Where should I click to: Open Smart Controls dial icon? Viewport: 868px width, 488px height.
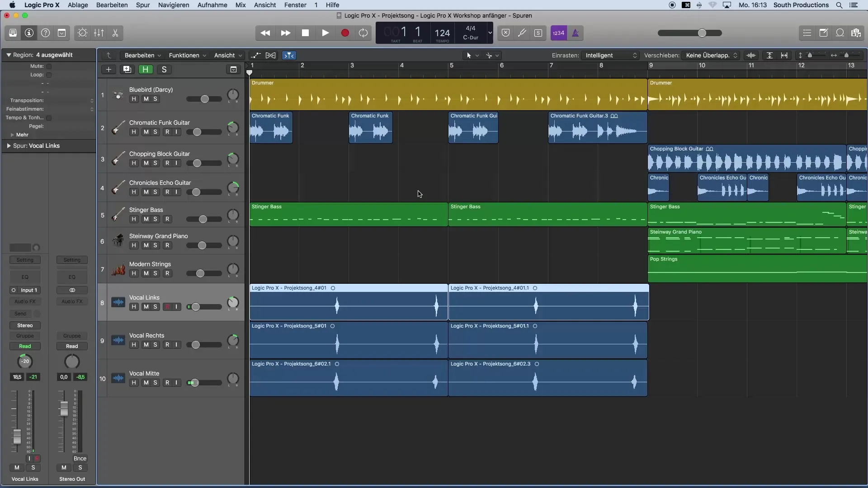tap(82, 33)
